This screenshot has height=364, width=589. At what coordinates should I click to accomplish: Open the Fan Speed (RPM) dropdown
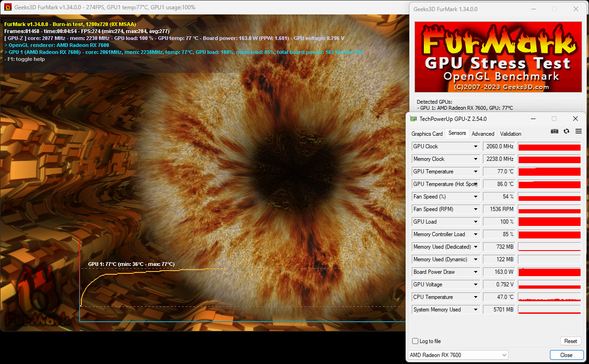click(475, 209)
